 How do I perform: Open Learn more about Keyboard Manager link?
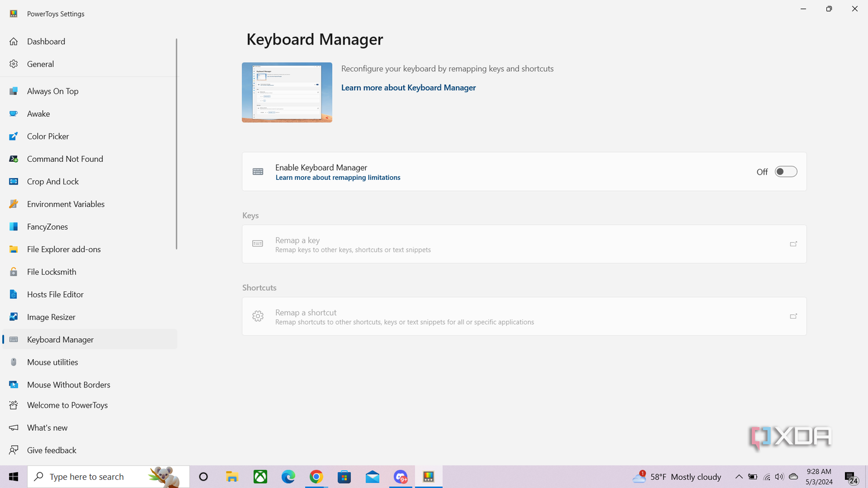pos(409,88)
